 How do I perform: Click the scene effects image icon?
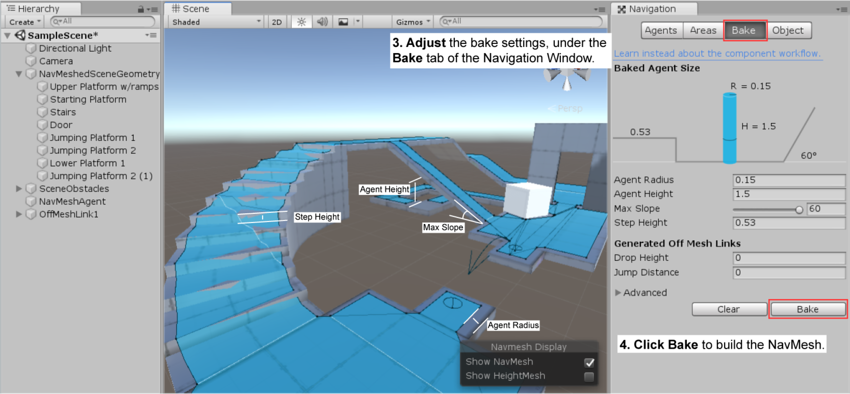(x=343, y=22)
